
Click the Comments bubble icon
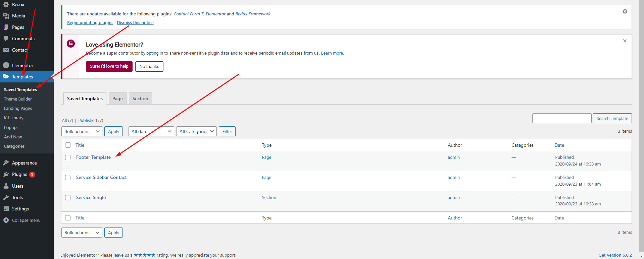(6, 39)
